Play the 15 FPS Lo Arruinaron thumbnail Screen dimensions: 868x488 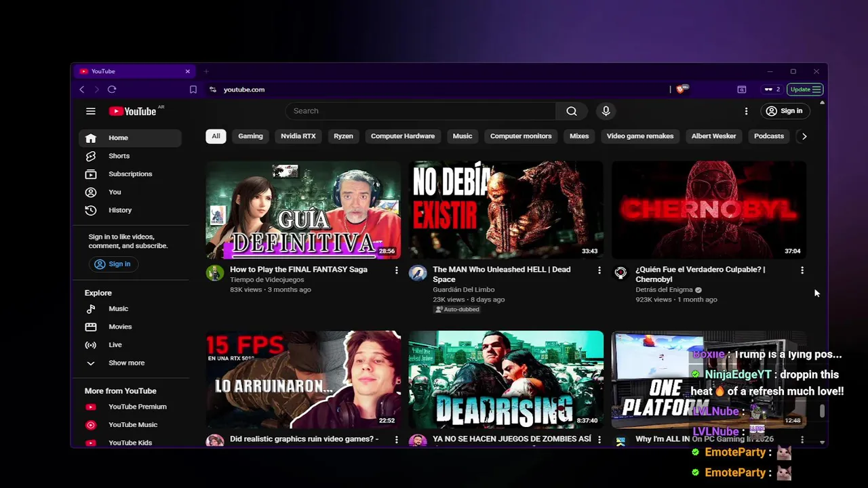(x=303, y=380)
